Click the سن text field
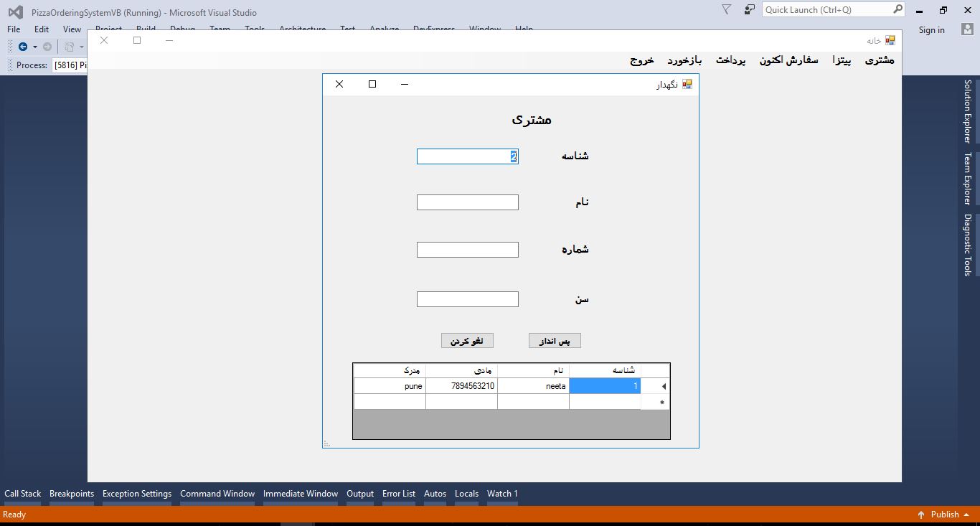This screenshot has height=526, width=980. coord(468,299)
